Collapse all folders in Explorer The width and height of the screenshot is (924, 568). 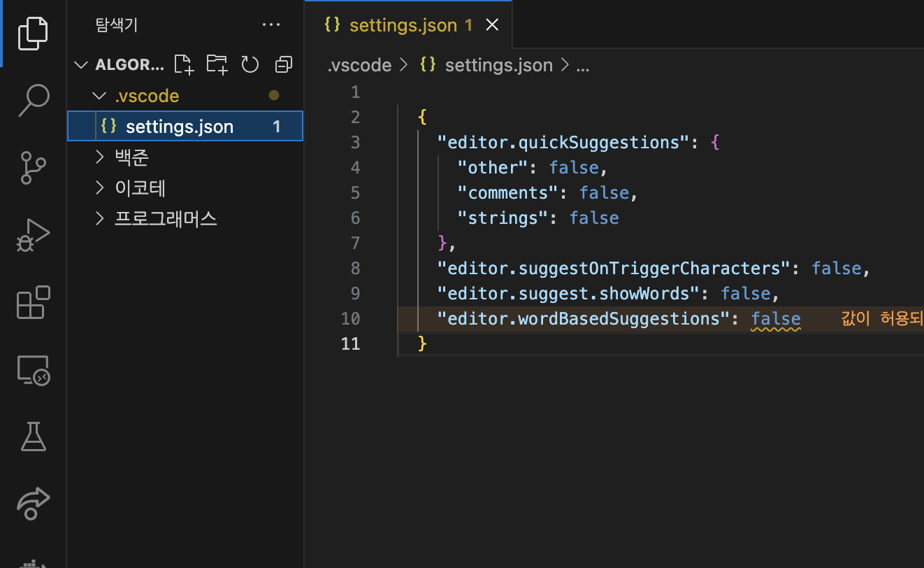click(x=283, y=65)
